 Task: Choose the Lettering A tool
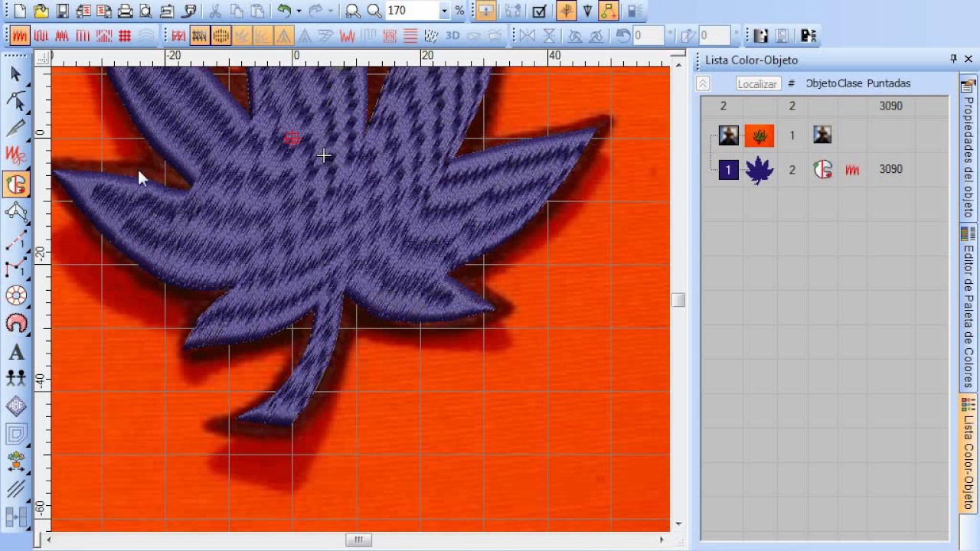pyautogui.click(x=16, y=352)
